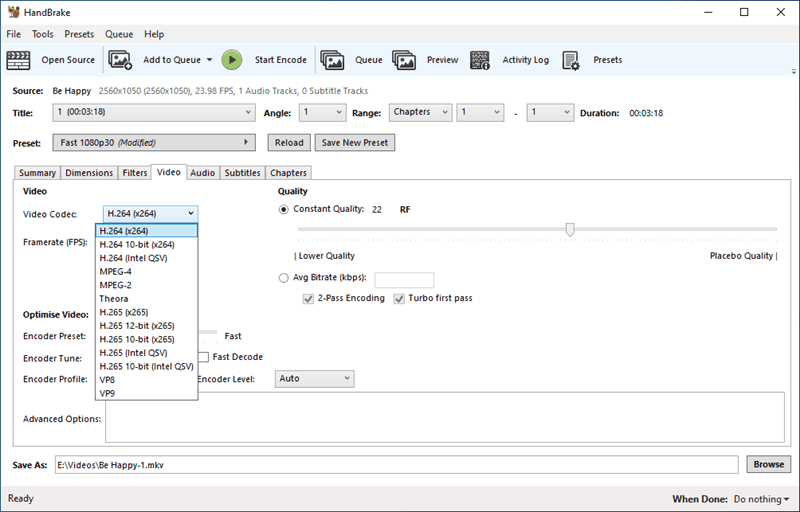Click the Activity Log toolbar label
800x512 pixels.
pyautogui.click(x=526, y=60)
